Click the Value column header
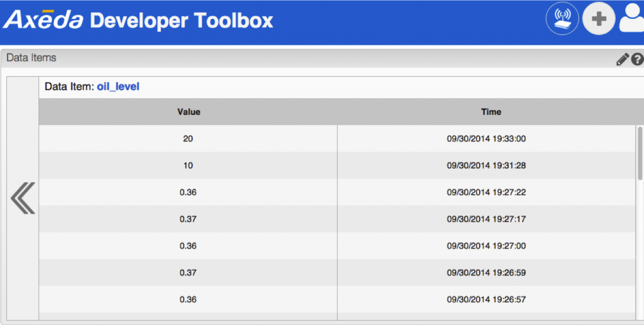The height and width of the screenshot is (325, 644). tap(189, 112)
